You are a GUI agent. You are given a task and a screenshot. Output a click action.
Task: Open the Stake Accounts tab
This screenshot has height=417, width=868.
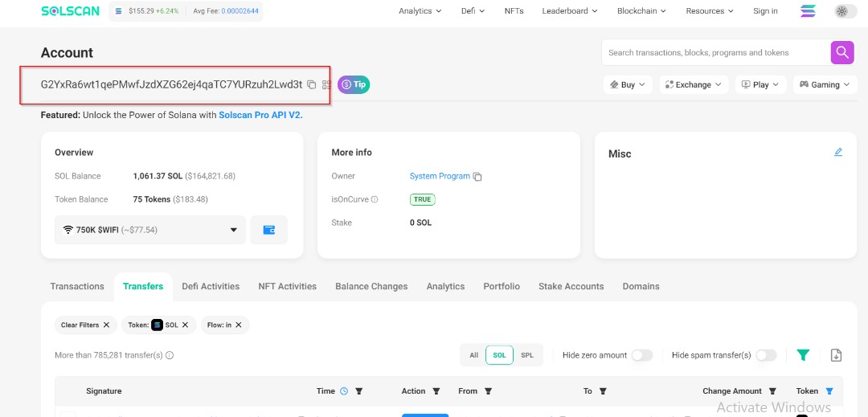pyautogui.click(x=571, y=287)
